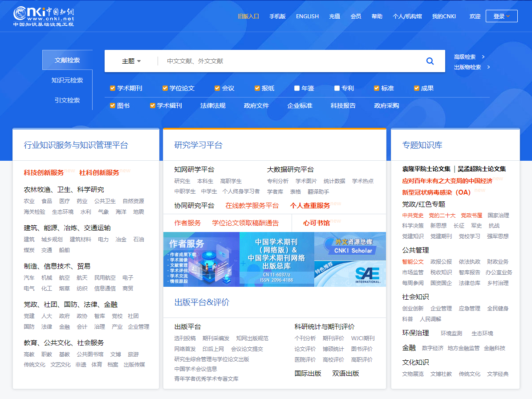This screenshot has width=532, height=399.
Task: Uncheck the 成果 checkbox
Action: [x=417, y=88]
